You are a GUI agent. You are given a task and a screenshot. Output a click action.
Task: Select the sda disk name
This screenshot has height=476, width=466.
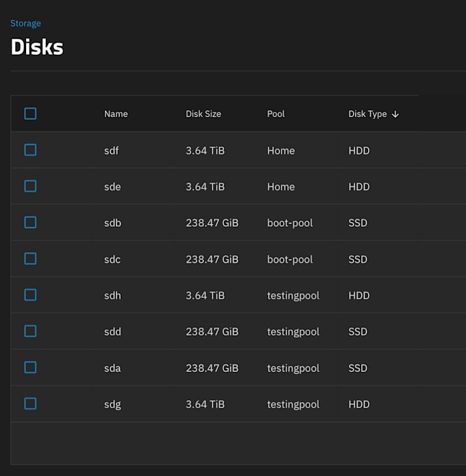112,368
